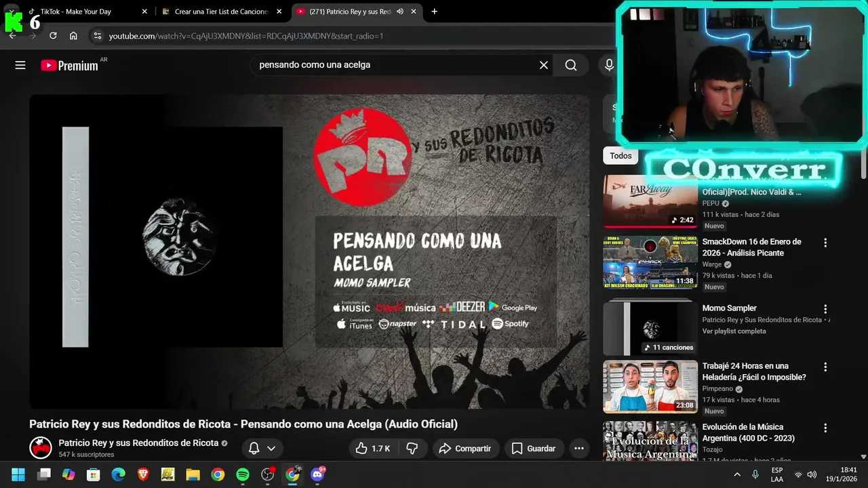Expand the notification options chevron
Image resolution: width=868 pixels, height=488 pixels.
coord(271,448)
